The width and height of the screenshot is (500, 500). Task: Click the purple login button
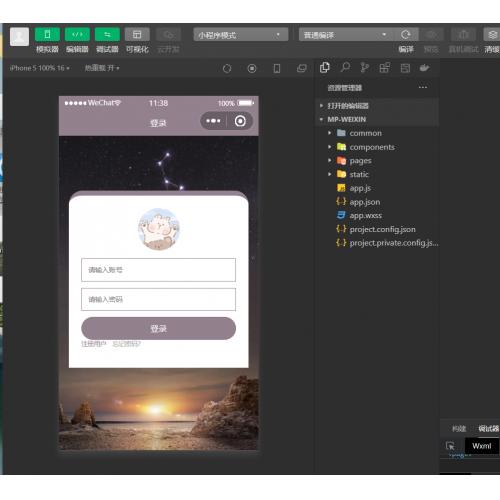(x=159, y=329)
